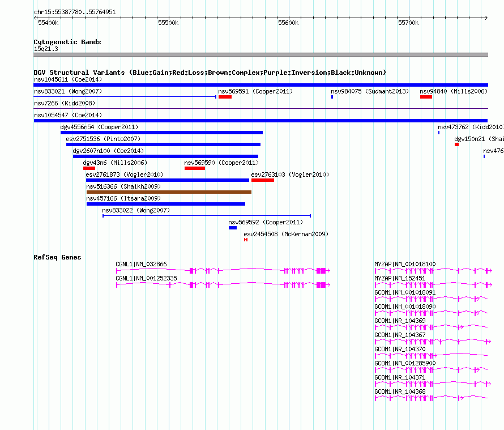This screenshot has height=430, width=504.
Task: Click the chr15:55387780..55764951 region label
Action: point(75,12)
